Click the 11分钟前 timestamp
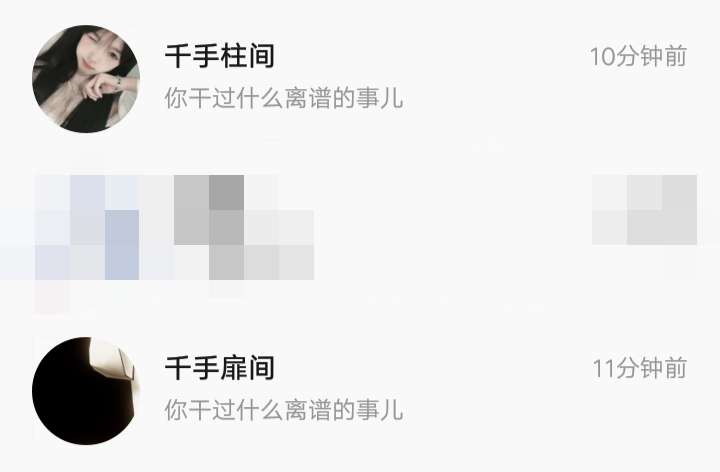 point(640,368)
